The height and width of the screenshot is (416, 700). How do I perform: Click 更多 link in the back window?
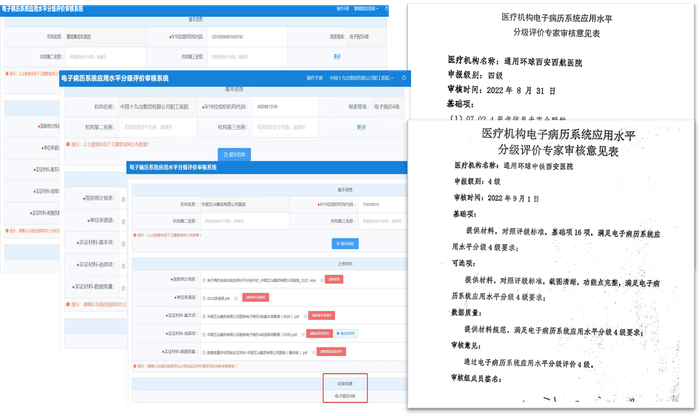(x=337, y=56)
